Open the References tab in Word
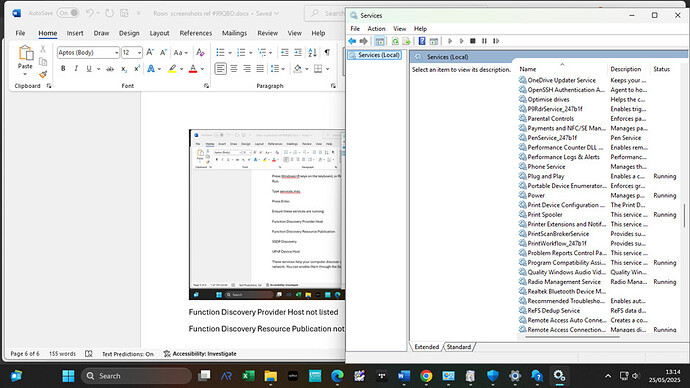This screenshot has width=690, height=388. tap(195, 33)
